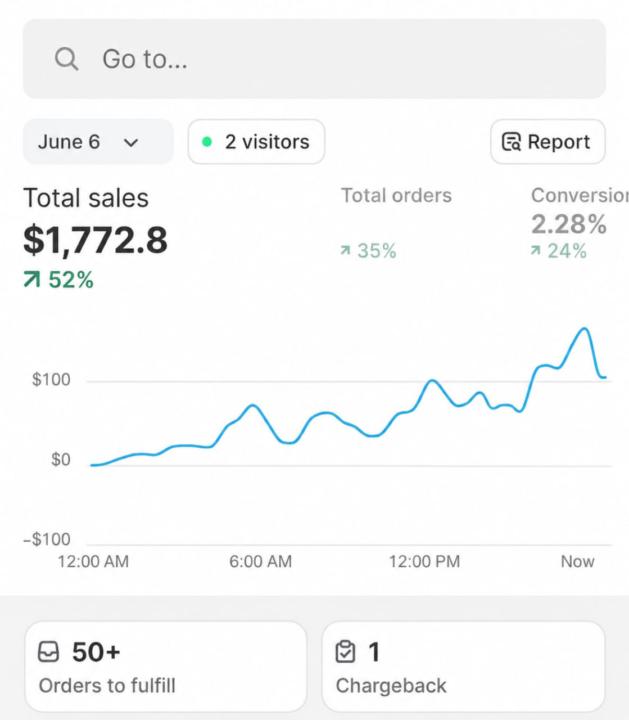Open the 2 visitors live view

click(x=256, y=142)
